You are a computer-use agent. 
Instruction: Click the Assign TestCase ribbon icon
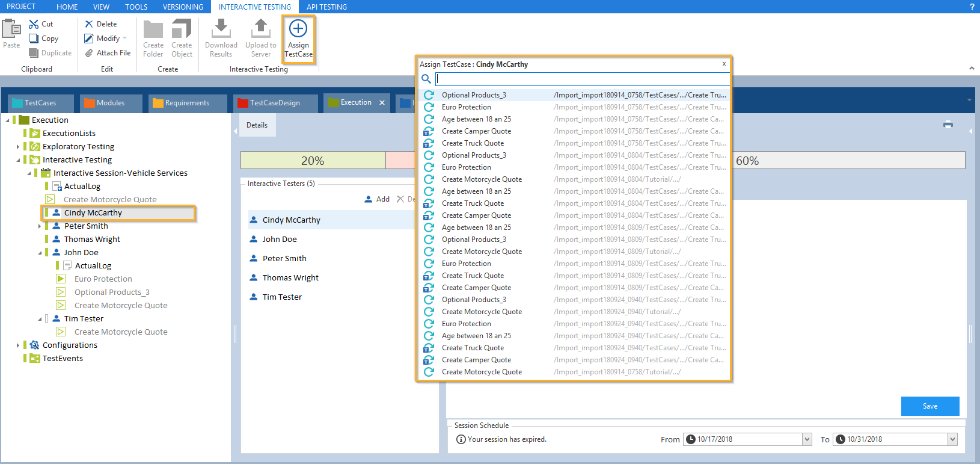coord(298,29)
